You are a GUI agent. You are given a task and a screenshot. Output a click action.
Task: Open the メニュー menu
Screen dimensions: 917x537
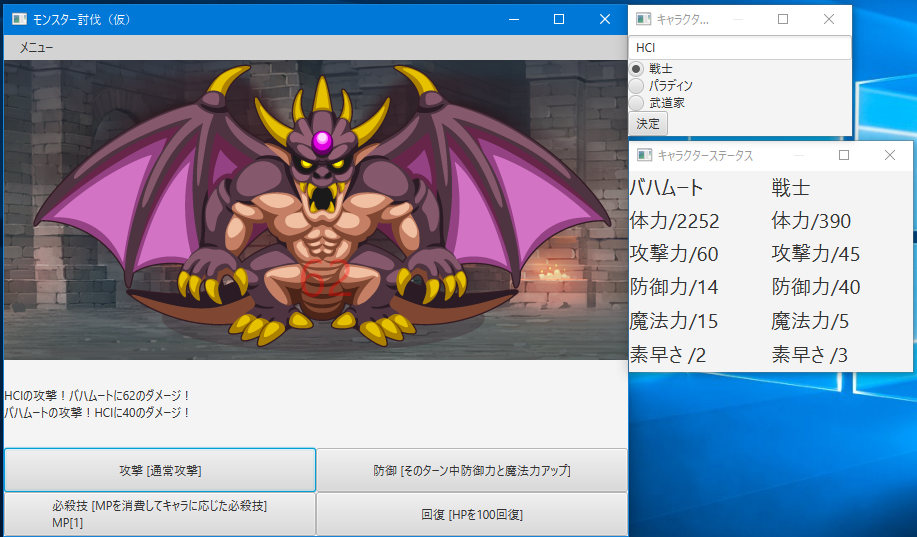click(36, 47)
